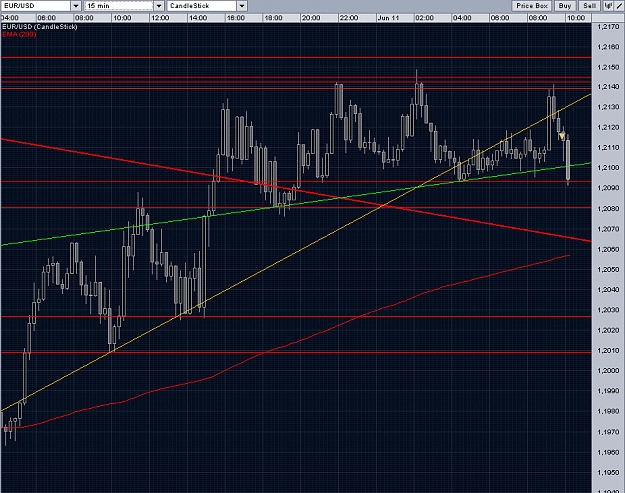Click the 1,1980 price axis label

pos(608,411)
